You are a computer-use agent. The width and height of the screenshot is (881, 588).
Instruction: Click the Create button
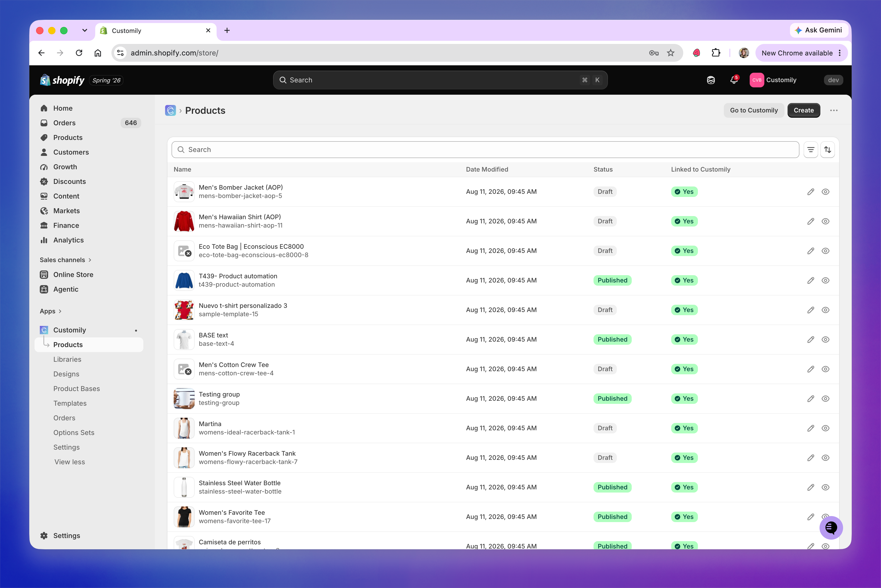[803, 110]
